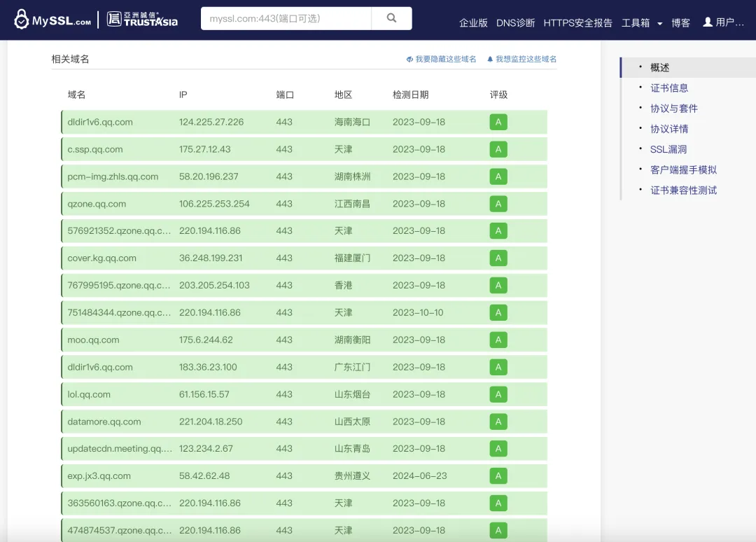Click the A rating badge for updatecdn.meeting row
Screen dimensions: 756x542
coord(498,448)
